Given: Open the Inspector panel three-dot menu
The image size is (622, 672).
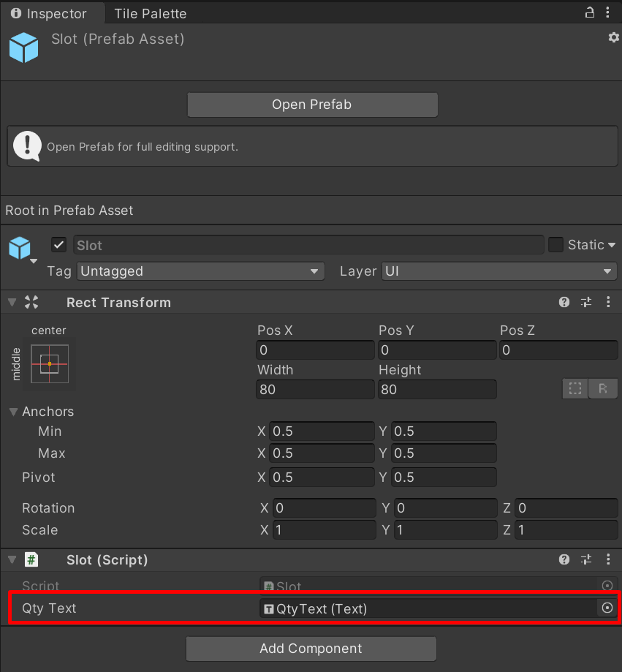Looking at the screenshot, I should [x=607, y=13].
